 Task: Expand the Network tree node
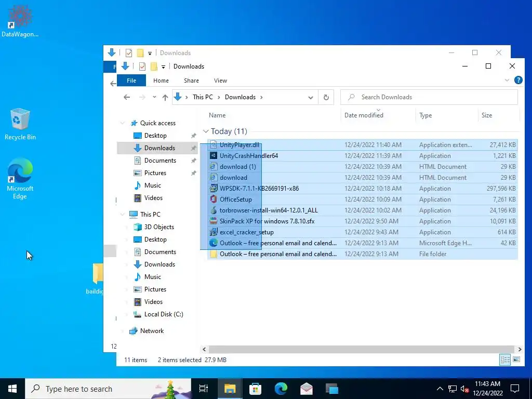[x=123, y=331]
